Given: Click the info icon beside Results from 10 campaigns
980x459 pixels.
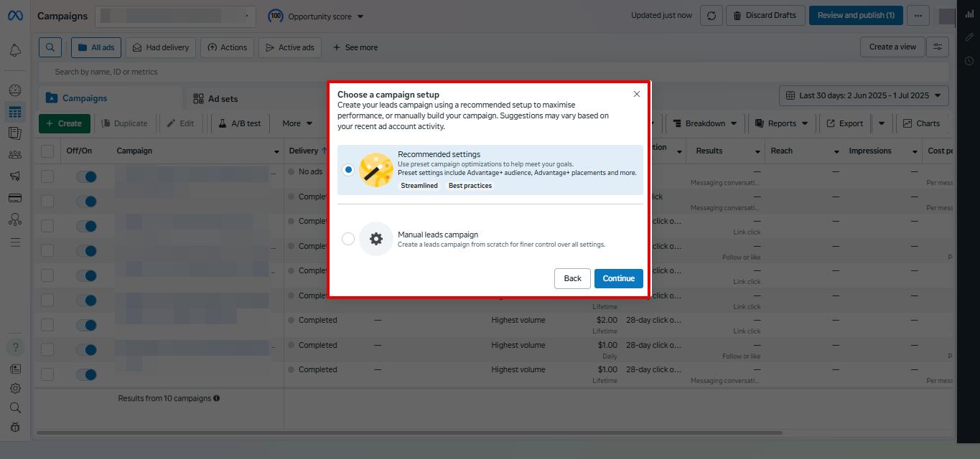Looking at the screenshot, I should [217, 398].
